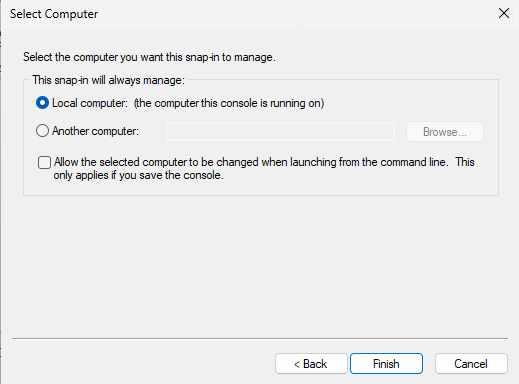The height and width of the screenshot is (384, 519).
Task: Go back using the < Back button
Action: point(311,364)
